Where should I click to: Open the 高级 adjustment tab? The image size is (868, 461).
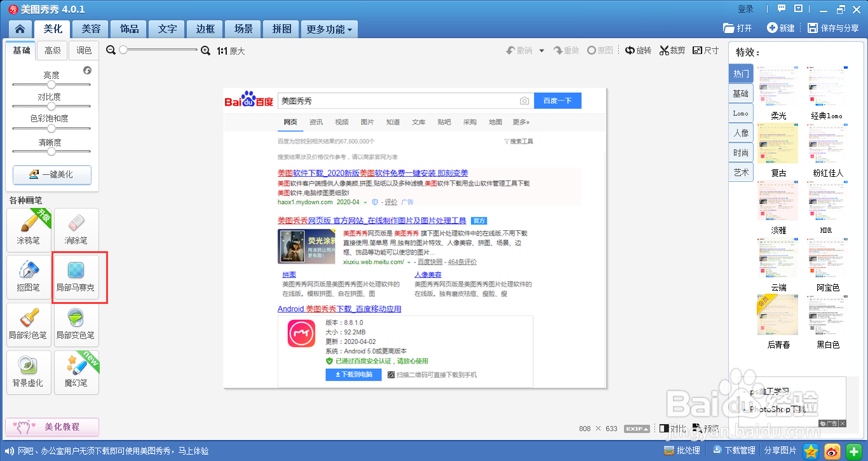53,51
